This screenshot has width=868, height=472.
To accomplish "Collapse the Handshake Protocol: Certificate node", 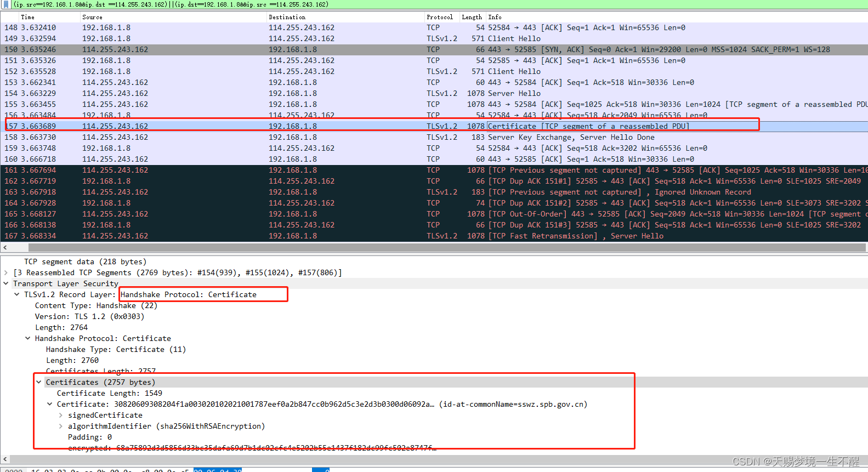I will tap(28, 338).
